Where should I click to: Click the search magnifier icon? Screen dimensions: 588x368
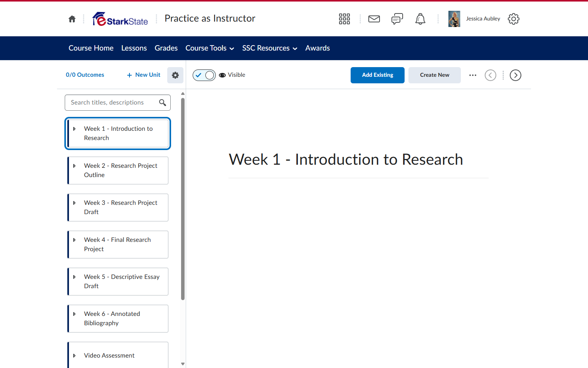tap(163, 103)
